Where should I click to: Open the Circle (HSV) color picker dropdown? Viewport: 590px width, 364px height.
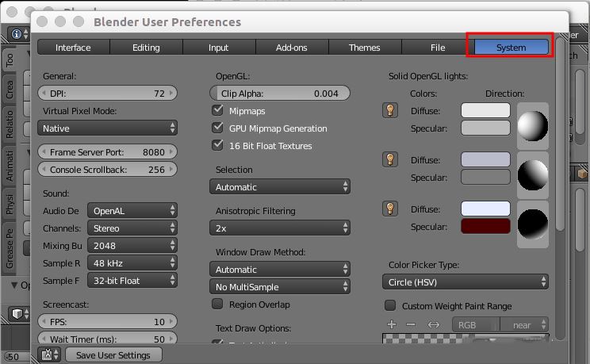pos(465,282)
